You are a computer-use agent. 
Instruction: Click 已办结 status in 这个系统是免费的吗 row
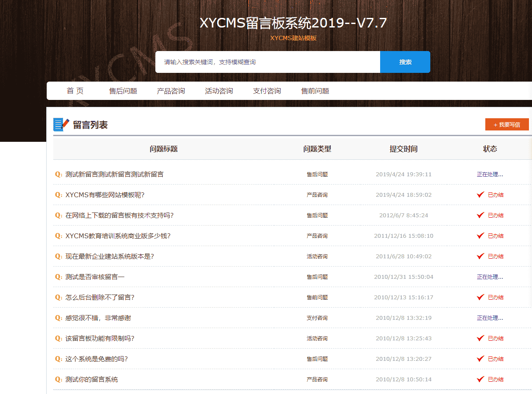click(496, 359)
